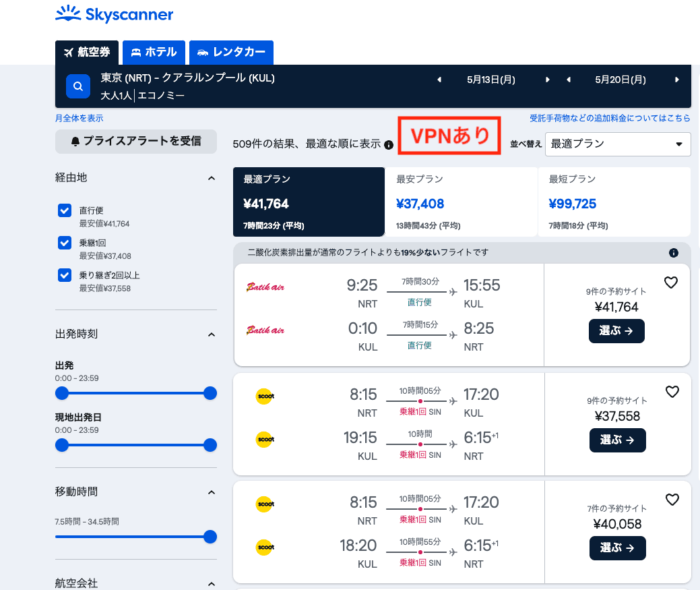The image size is (700, 590).
Task: Toggle the 直行便 checkbox
Action: [x=65, y=210]
